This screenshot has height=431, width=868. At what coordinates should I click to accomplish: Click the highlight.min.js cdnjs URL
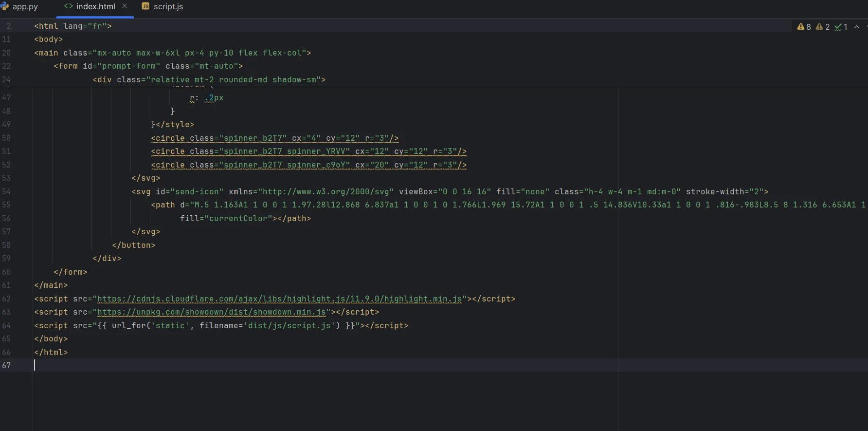coord(279,299)
